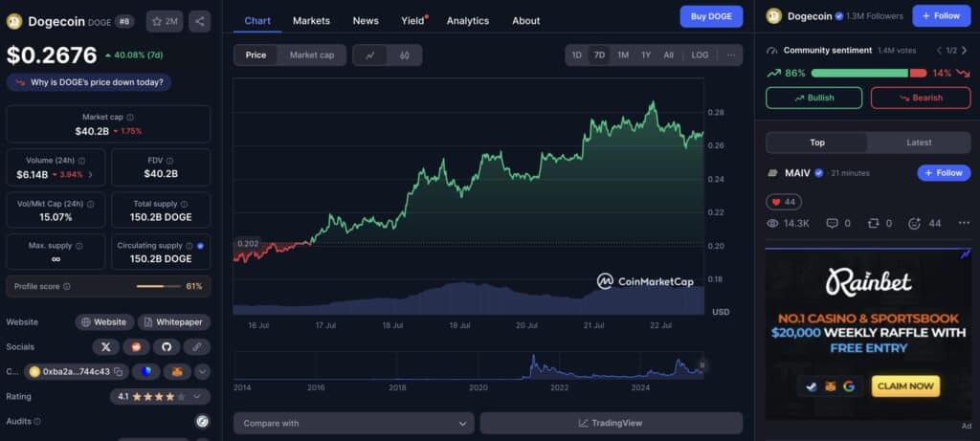Select the Market cap chart toggle
Viewport: 980px width, 441px height.
pos(312,55)
